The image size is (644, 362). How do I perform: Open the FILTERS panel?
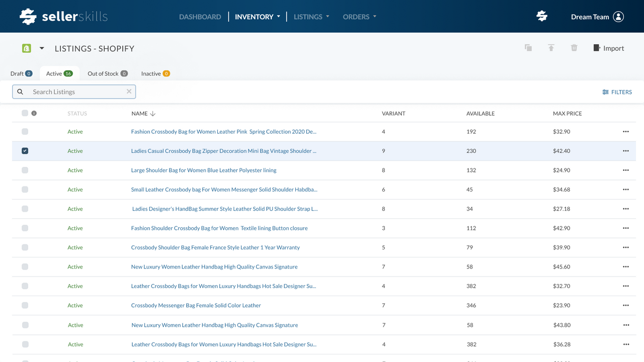coord(617,92)
